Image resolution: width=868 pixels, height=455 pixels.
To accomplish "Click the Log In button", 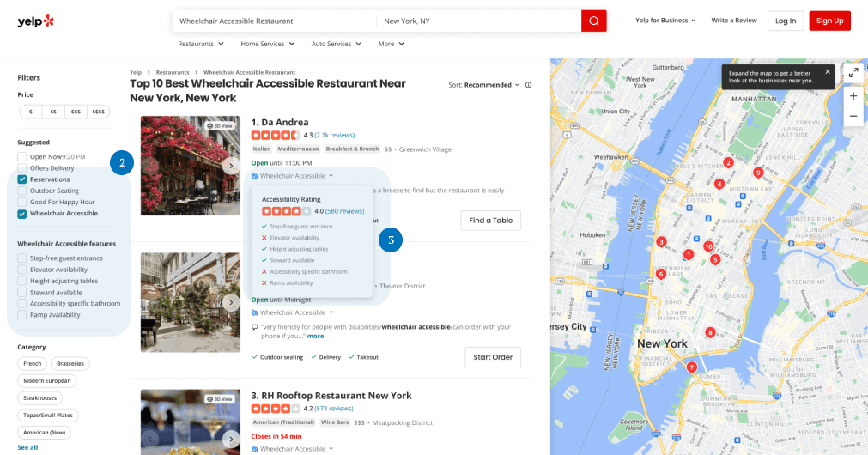I will [x=785, y=21].
